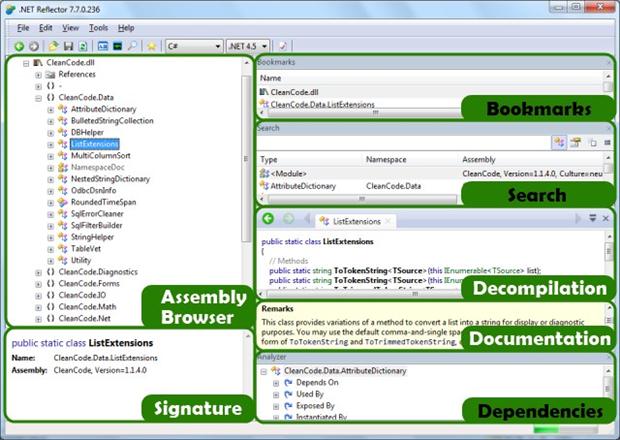Sort search results by Assembly column

click(531, 159)
